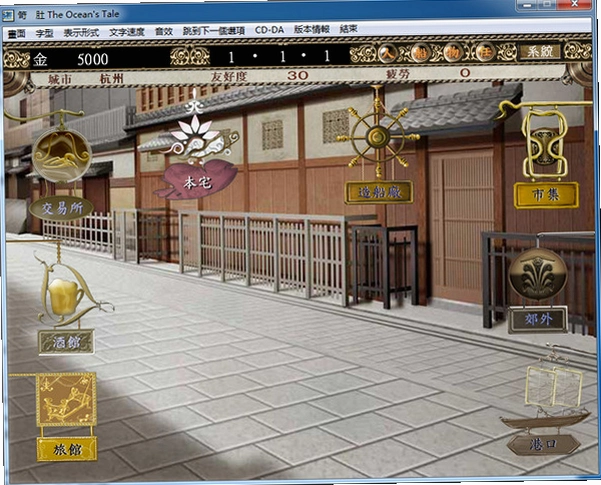
Task: Click the city name 杭州
Action: [x=112, y=79]
